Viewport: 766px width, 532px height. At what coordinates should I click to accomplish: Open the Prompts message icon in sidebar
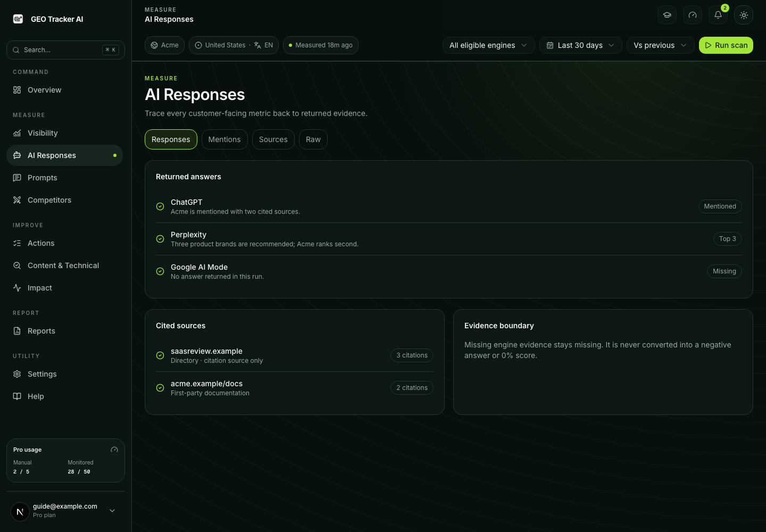coord(17,178)
